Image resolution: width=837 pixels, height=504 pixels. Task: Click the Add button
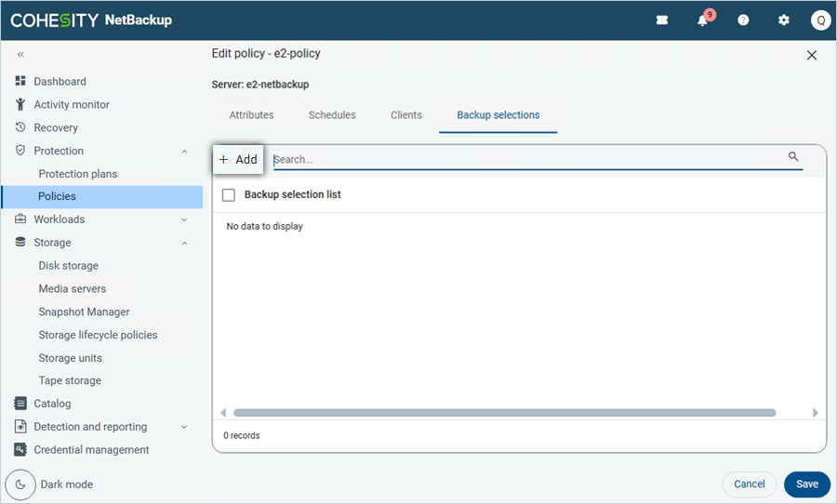pyautogui.click(x=238, y=160)
